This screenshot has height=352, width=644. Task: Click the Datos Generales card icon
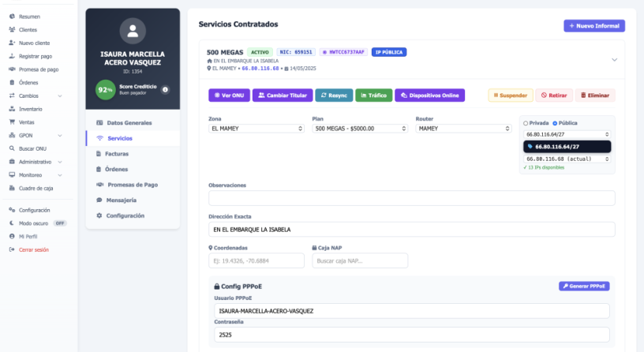tap(99, 122)
